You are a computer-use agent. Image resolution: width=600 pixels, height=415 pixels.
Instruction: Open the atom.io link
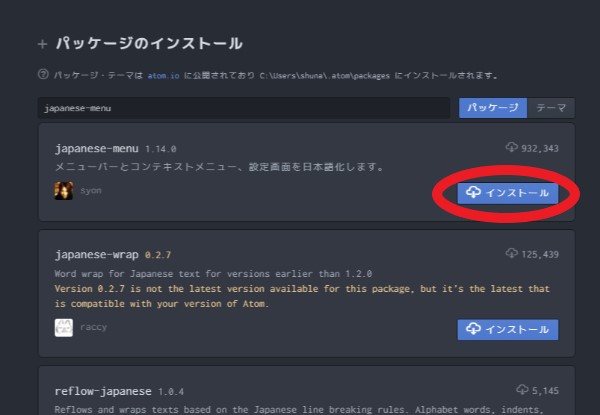click(163, 76)
